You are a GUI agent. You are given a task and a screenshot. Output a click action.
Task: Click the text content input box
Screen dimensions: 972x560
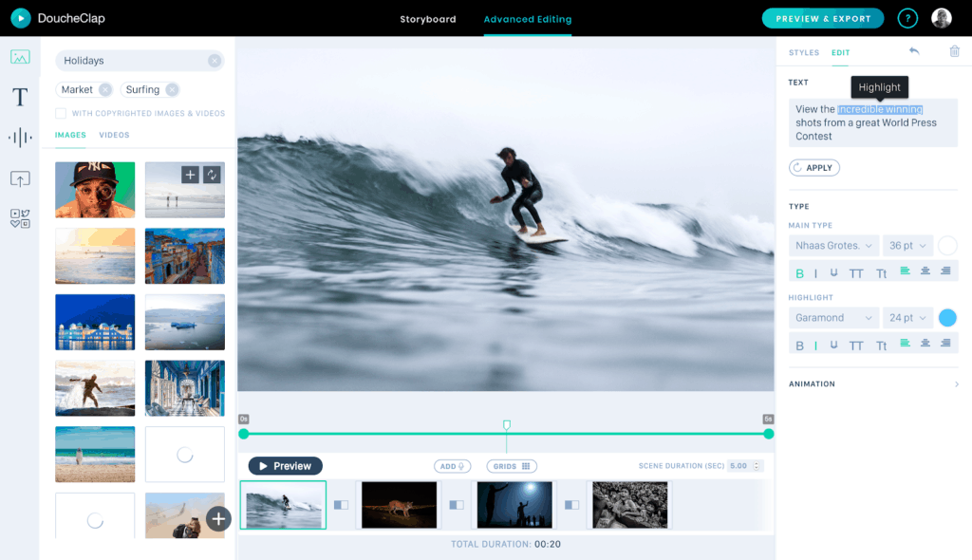pyautogui.click(x=873, y=122)
